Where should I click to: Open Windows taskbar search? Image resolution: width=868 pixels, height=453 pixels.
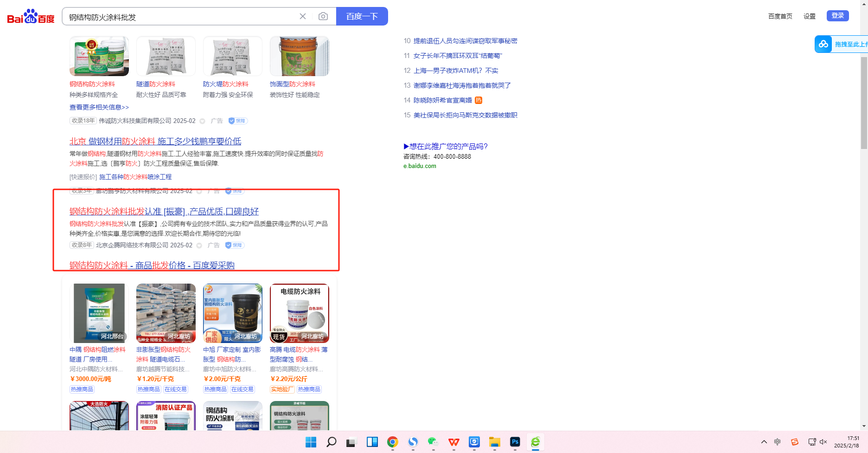(x=331, y=442)
